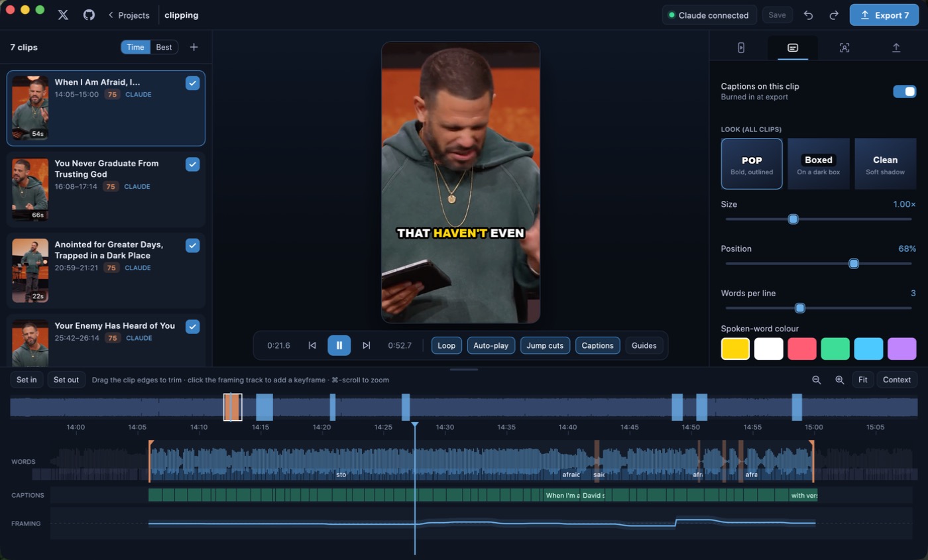Pick the white spoken-word colour
The image size is (928, 560).
pyautogui.click(x=768, y=349)
